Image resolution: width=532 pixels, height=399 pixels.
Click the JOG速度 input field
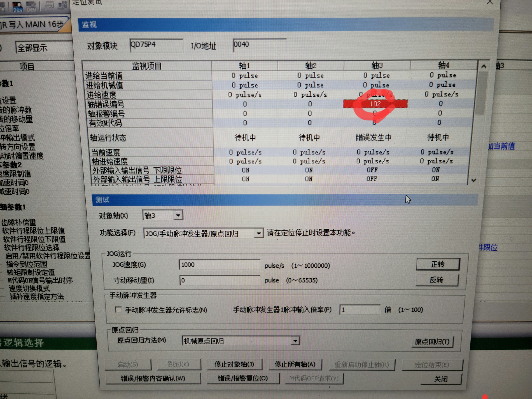tap(219, 265)
